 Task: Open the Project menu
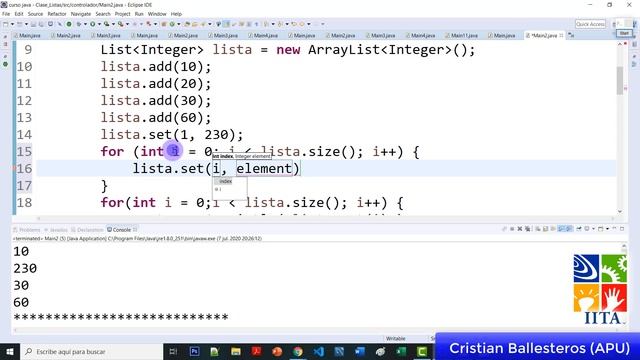point(122,14)
